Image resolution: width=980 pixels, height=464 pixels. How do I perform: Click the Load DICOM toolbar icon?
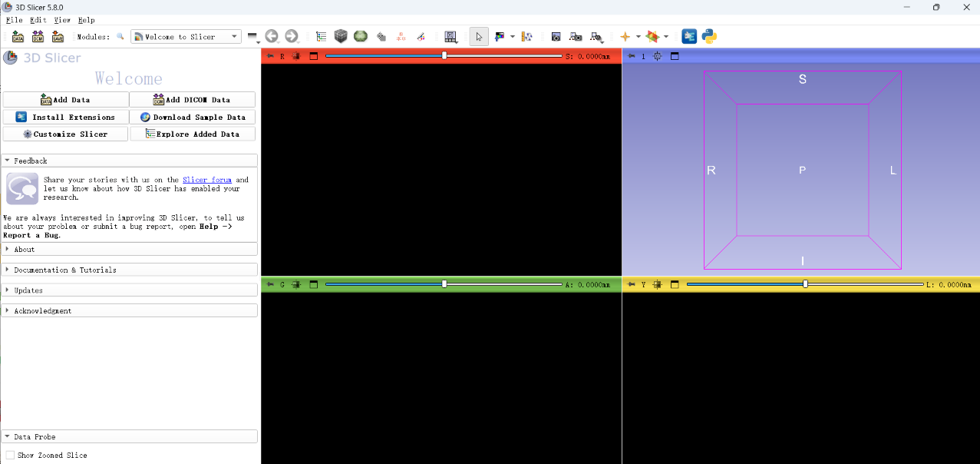point(38,36)
